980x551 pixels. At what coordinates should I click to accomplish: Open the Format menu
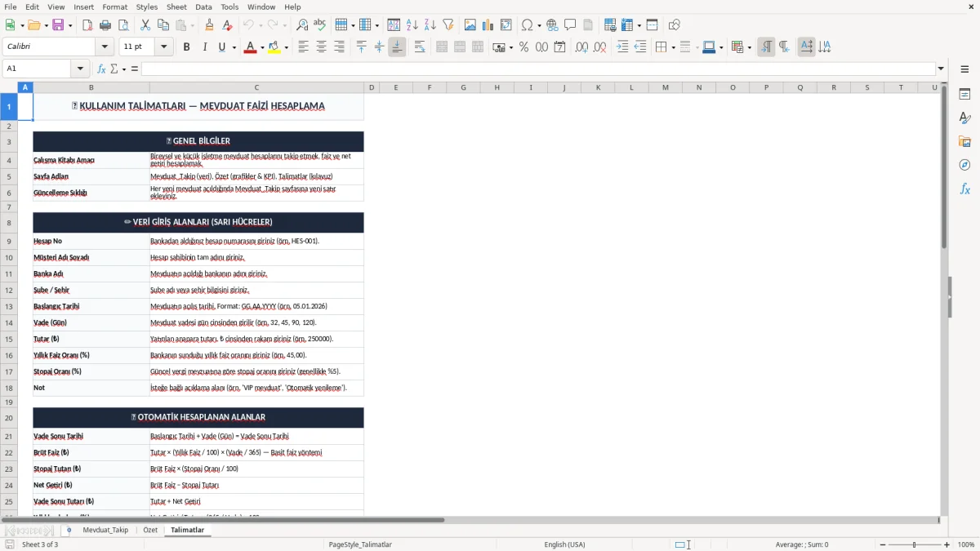pos(114,7)
